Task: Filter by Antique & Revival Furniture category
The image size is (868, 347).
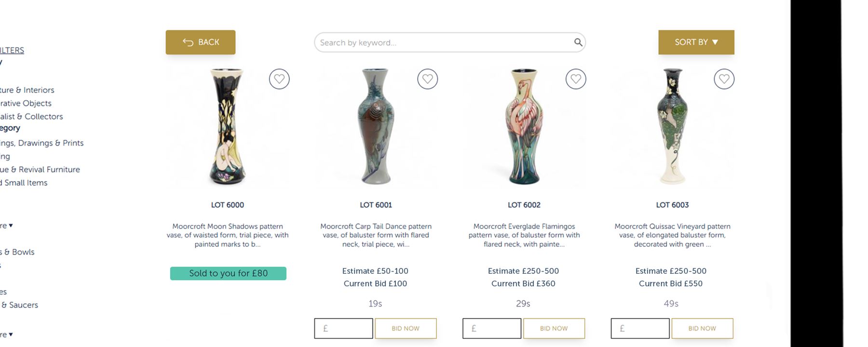Action: coord(41,170)
